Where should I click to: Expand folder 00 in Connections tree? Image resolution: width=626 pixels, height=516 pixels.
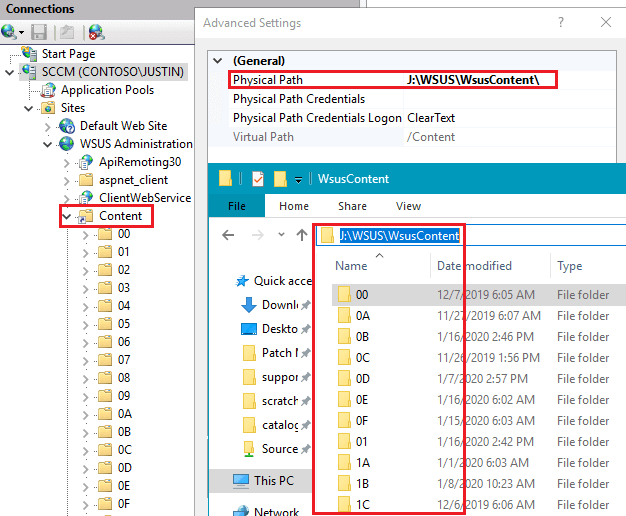coord(85,235)
